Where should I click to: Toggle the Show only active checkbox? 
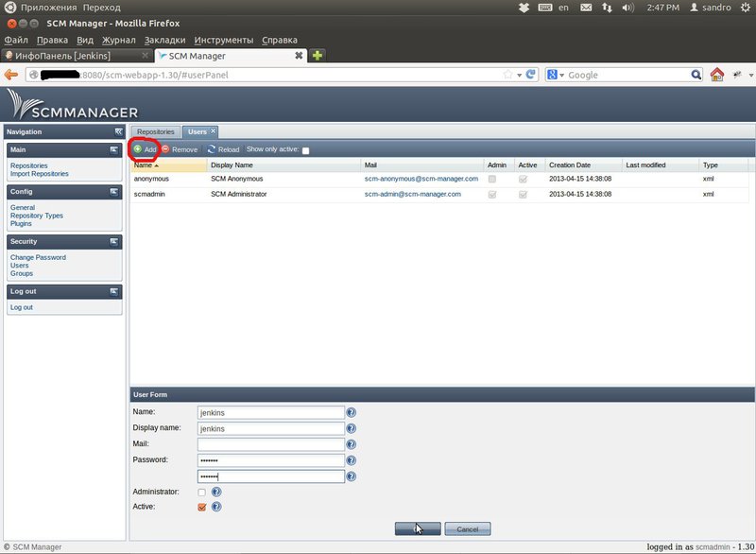coord(305,150)
